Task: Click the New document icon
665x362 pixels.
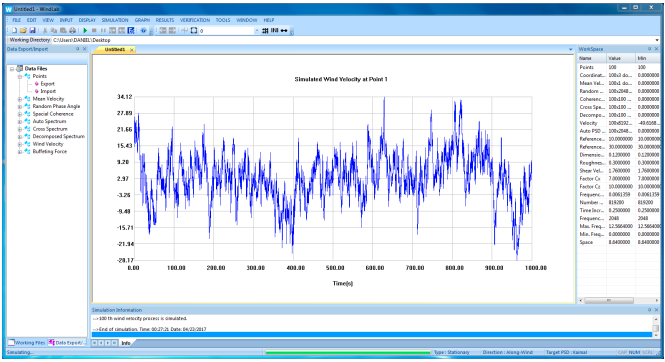Action: (x=14, y=31)
